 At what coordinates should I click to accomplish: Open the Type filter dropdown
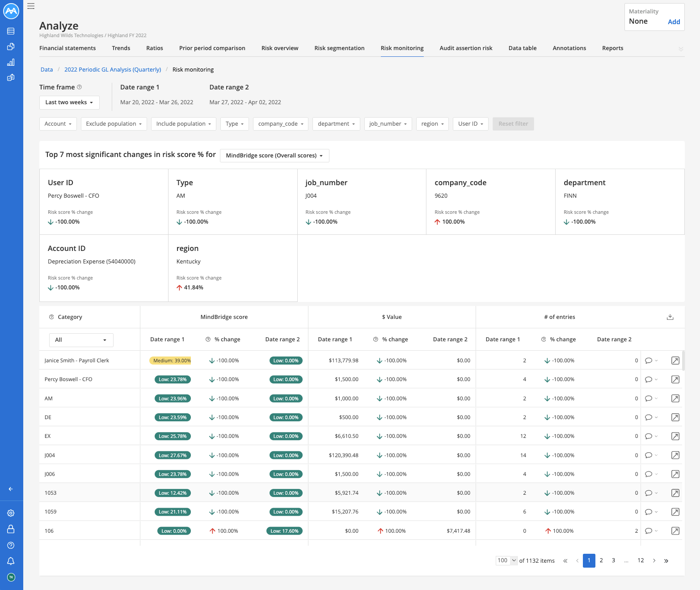pos(235,124)
